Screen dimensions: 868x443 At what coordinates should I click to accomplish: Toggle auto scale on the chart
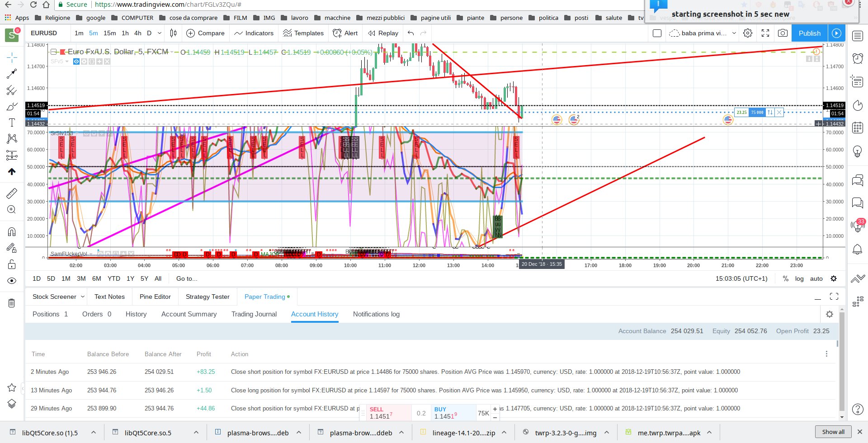pos(816,278)
